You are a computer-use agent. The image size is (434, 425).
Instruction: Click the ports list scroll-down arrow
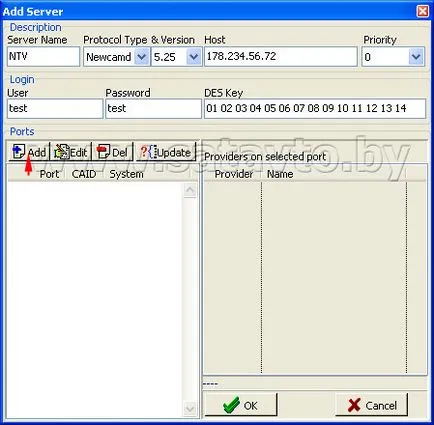[190, 408]
